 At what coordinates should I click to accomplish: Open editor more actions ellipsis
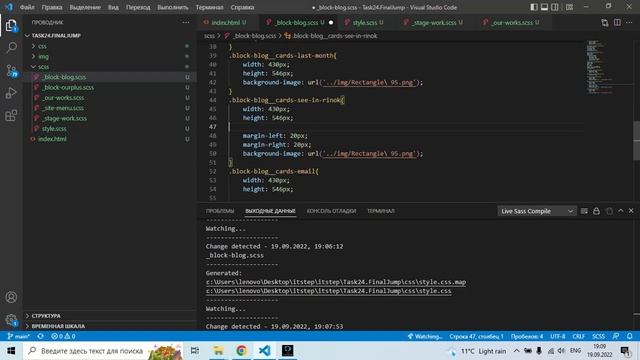tap(629, 23)
